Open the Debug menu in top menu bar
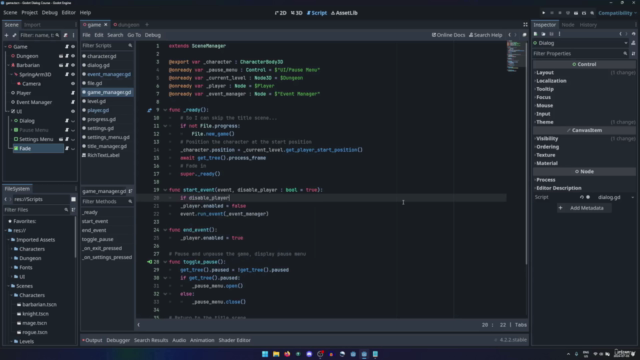 point(49,13)
